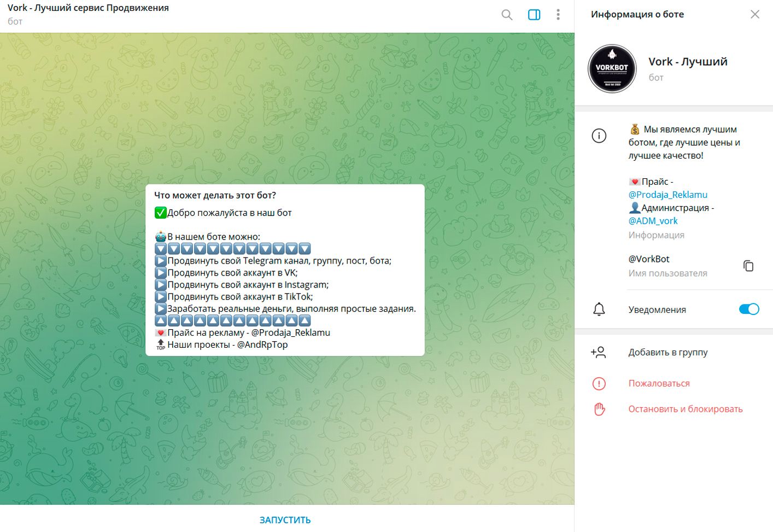
Task: Select Пожаловаться to report the bot
Action: point(659,383)
